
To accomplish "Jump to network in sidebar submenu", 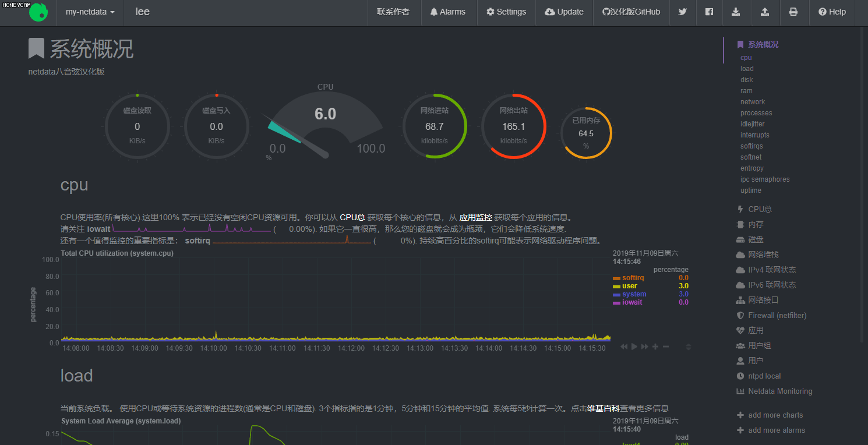I will [753, 102].
